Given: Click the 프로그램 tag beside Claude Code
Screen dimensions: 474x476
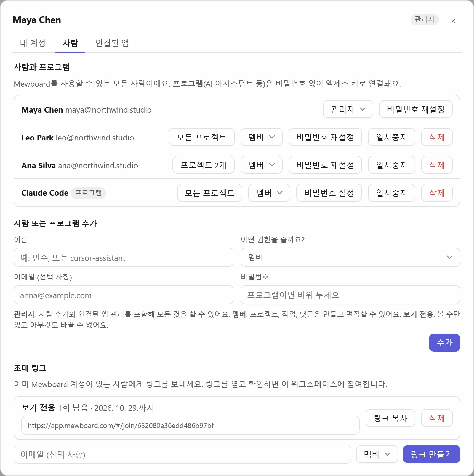Looking at the screenshot, I should [x=88, y=193].
